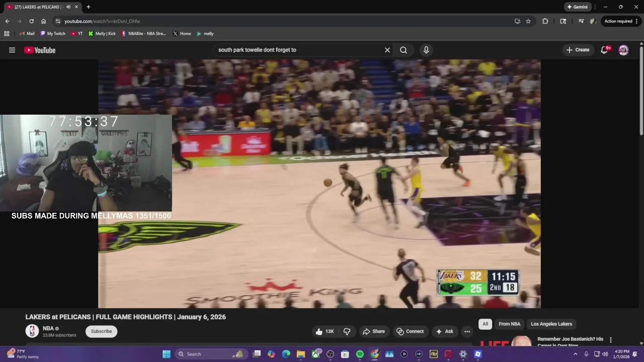Launch Microsoft Edge from the taskbar
Viewport: 644px width, 362px height.
pos(286,354)
